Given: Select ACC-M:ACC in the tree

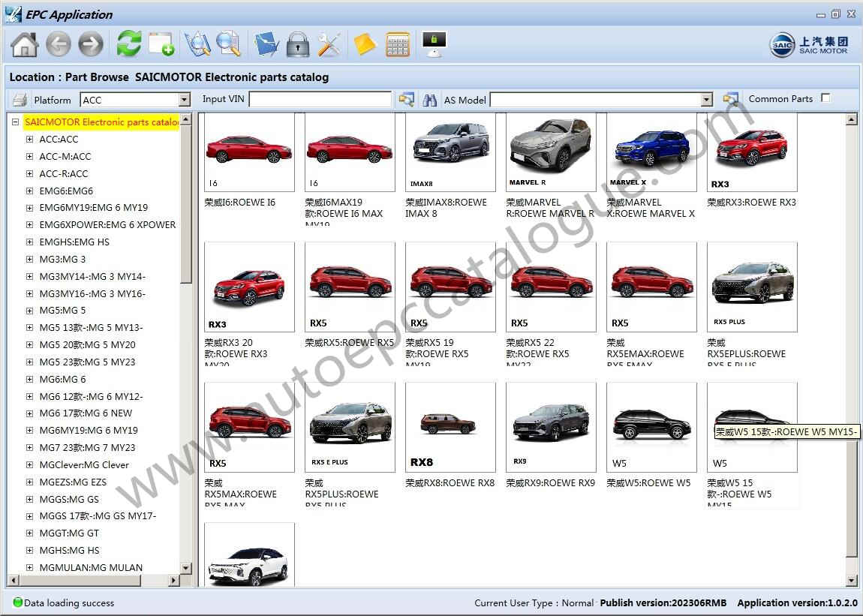Looking at the screenshot, I should pos(65,156).
